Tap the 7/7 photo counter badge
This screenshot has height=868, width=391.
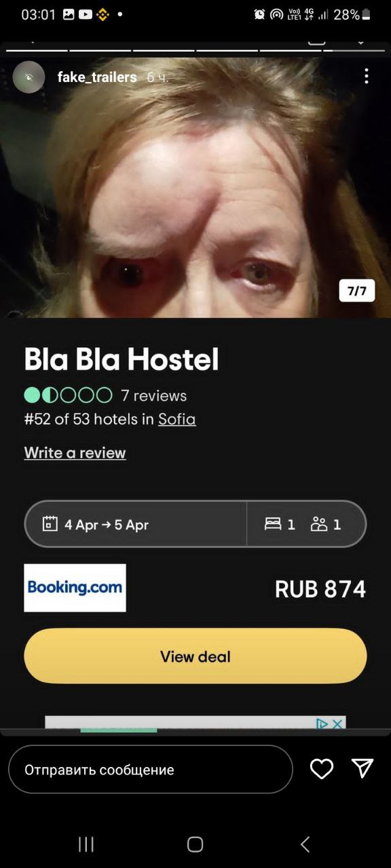click(x=357, y=291)
